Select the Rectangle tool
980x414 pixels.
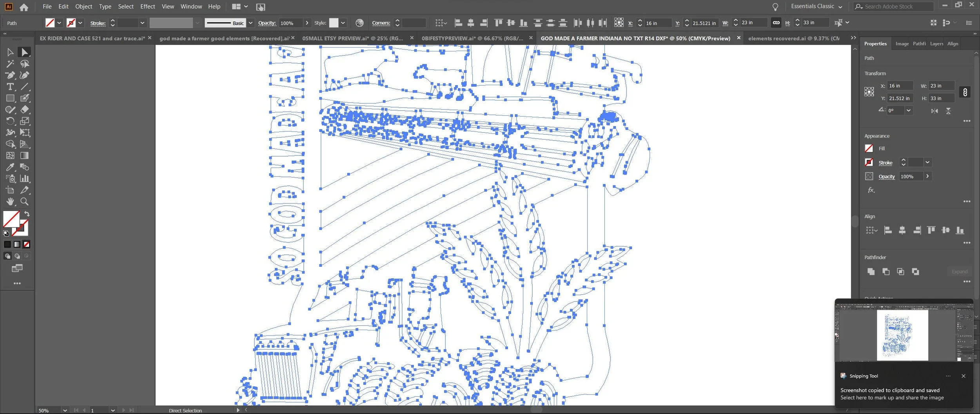tap(10, 98)
